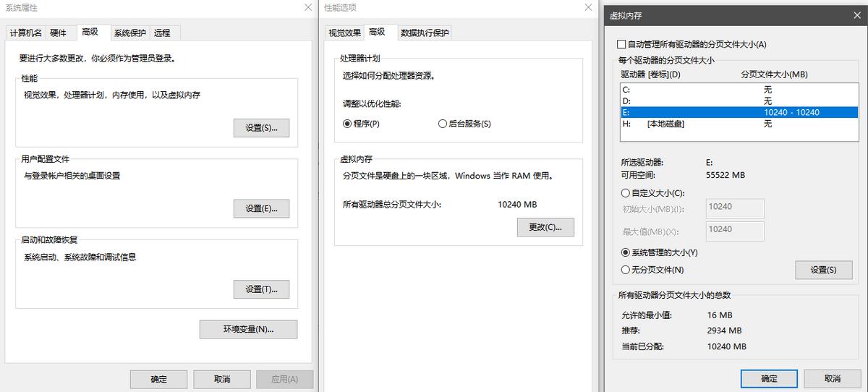The image size is (868, 392).
Task: Close the 系统属性 window
Action: pos(308,7)
